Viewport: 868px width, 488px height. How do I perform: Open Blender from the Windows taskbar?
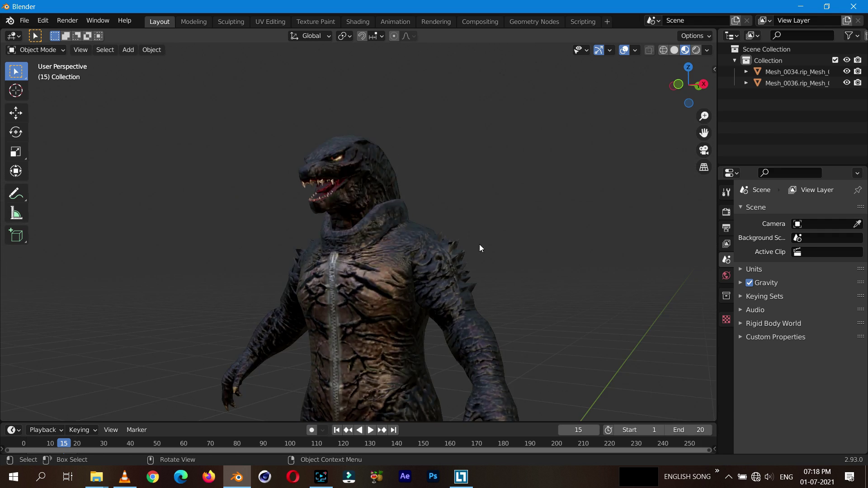[x=237, y=476]
